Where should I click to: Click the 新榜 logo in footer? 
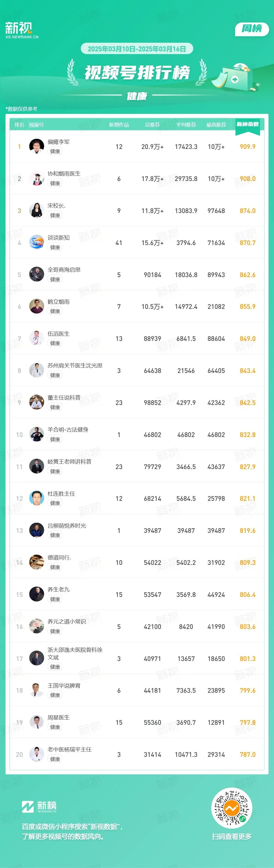pyautogui.click(x=39, y=807)
